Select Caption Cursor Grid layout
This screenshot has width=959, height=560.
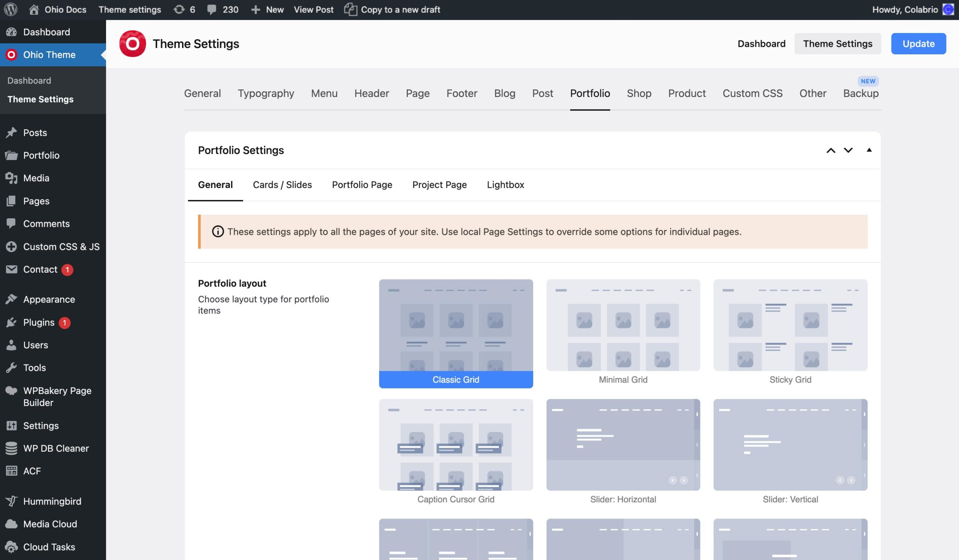click(456, 453)
